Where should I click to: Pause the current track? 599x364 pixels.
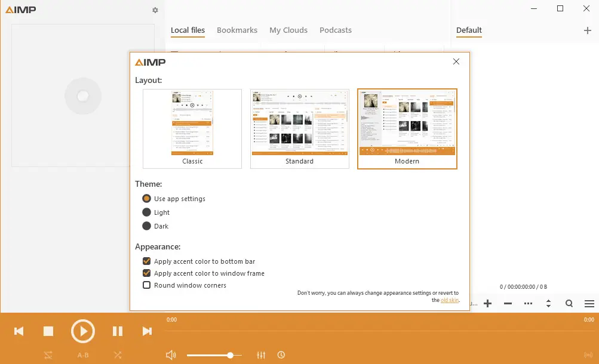point(118,331)
